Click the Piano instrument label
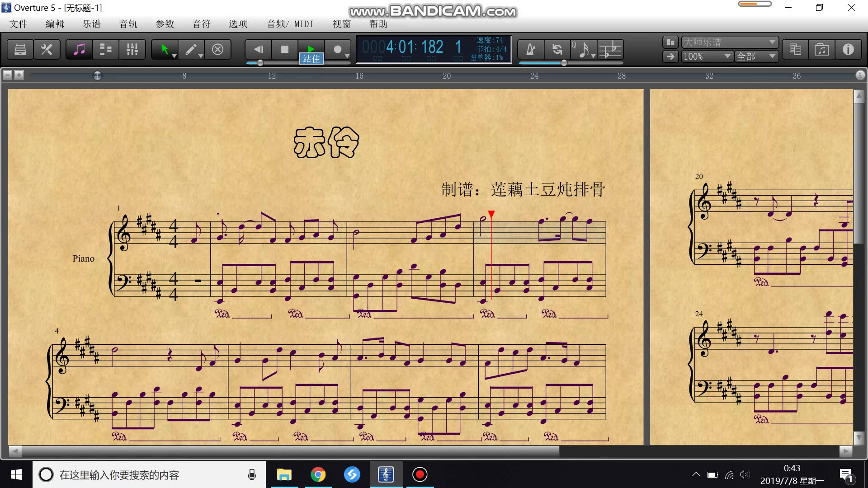This screenshot has width=868, height=488. (x=84, y=258)
